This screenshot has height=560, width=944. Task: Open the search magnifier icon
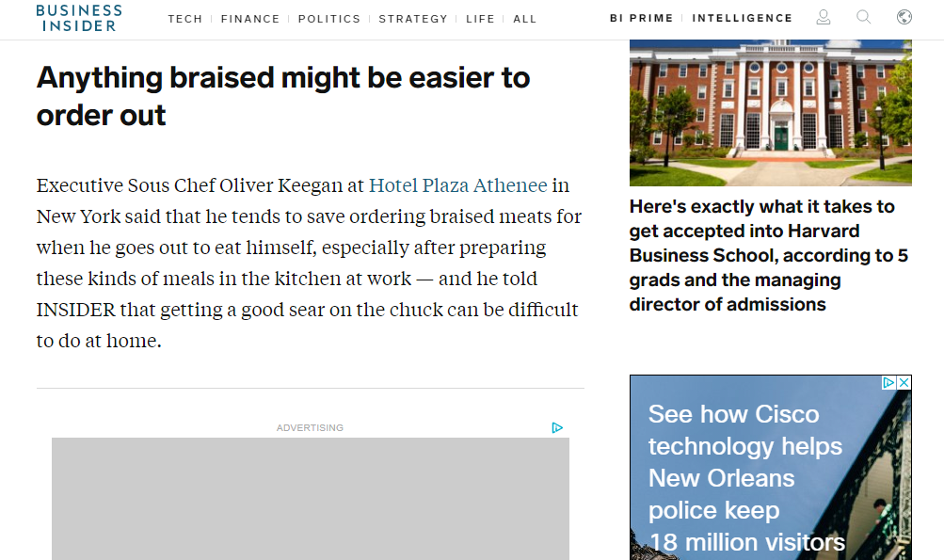pyautogui.click(x=863, y=18)
